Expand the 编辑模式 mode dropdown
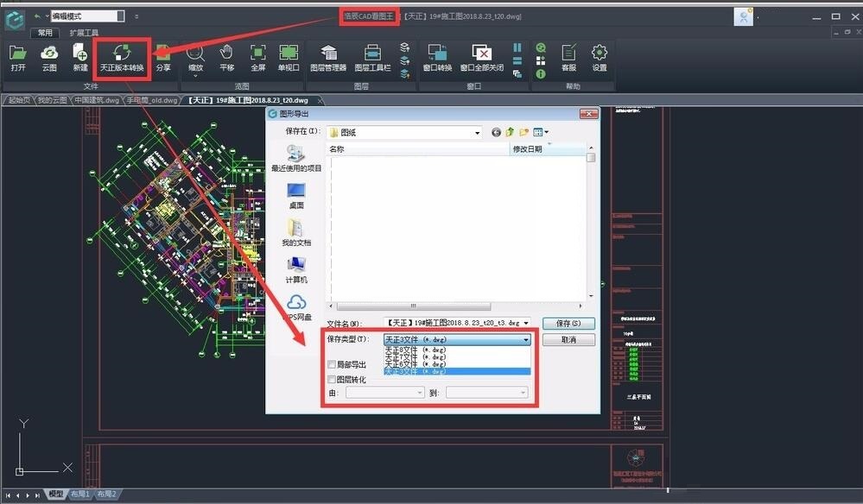863x504 pixels. 120,16
